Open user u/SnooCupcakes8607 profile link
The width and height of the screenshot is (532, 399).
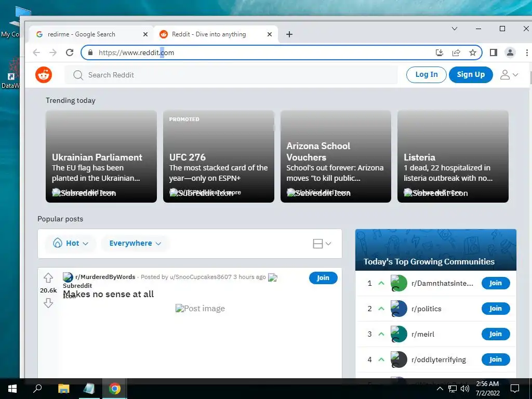click(201, 277)
